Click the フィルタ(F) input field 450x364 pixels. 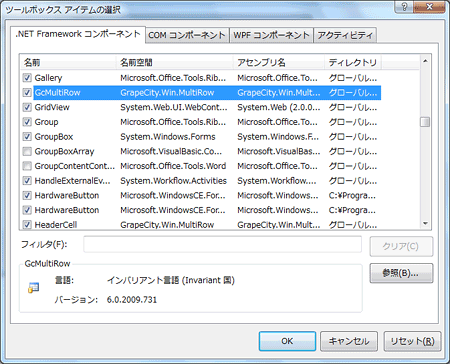coord(222,244)
